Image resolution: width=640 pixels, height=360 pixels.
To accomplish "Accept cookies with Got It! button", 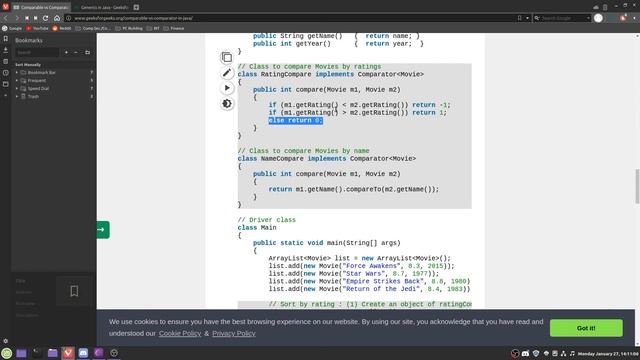I will coord(586,328).
